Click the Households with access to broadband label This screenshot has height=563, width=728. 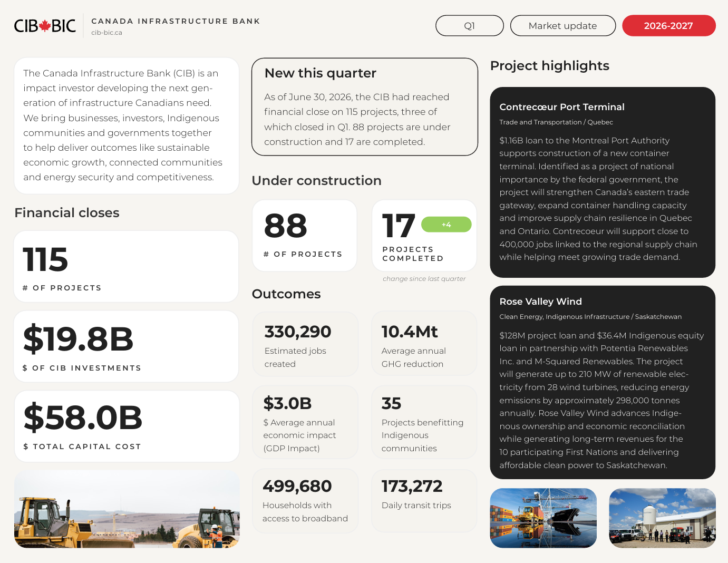305,512
